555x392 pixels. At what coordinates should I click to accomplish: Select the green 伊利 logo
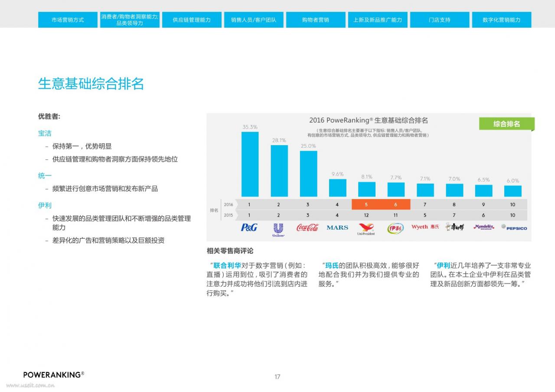coord(395,228)
